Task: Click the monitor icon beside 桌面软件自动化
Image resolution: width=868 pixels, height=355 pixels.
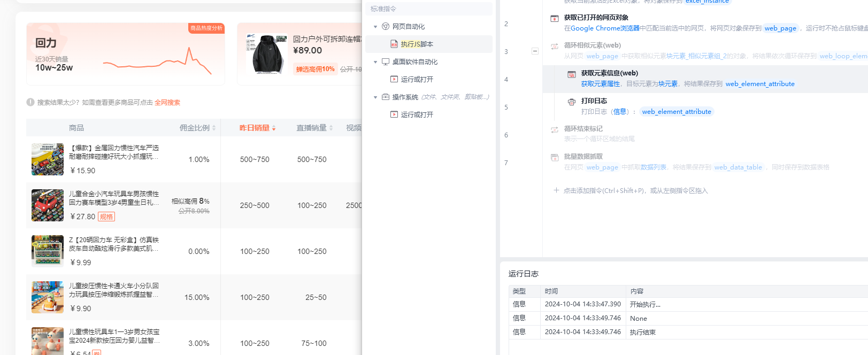Action: 386,61
